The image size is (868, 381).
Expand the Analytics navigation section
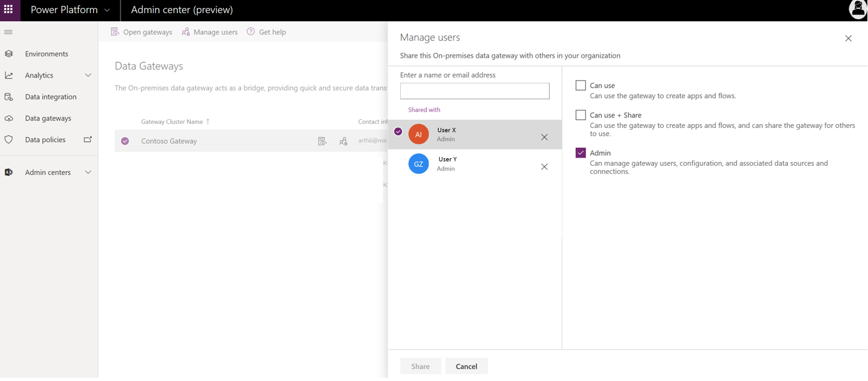pos(88,75)
